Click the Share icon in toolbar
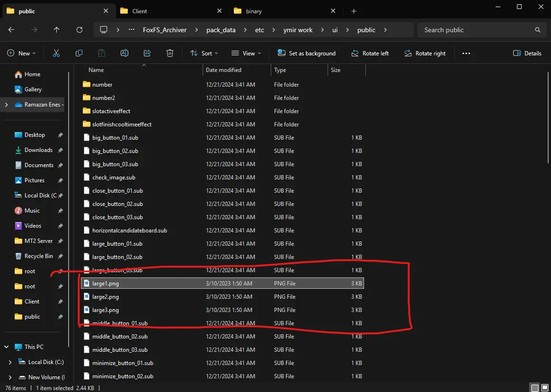Viewport: 551px width, 392px height. click(x=147, y=53)
